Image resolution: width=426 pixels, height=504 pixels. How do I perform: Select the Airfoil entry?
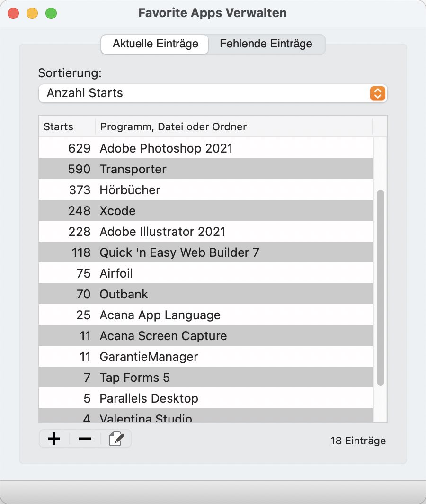coord(205,273)
